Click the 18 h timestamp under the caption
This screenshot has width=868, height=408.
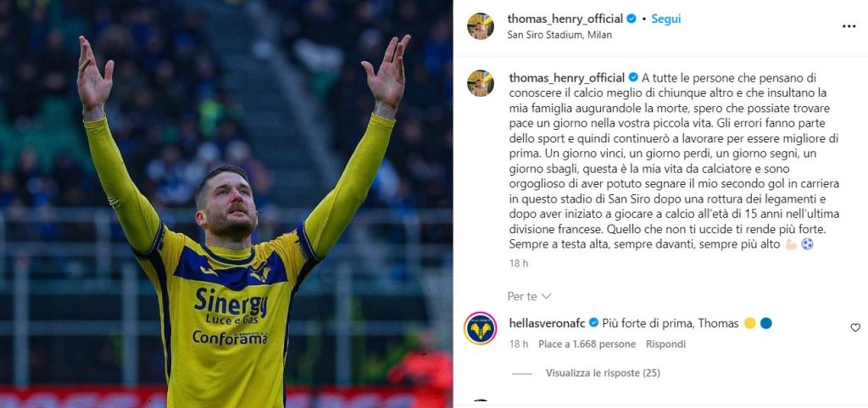[x=519, y=264]
